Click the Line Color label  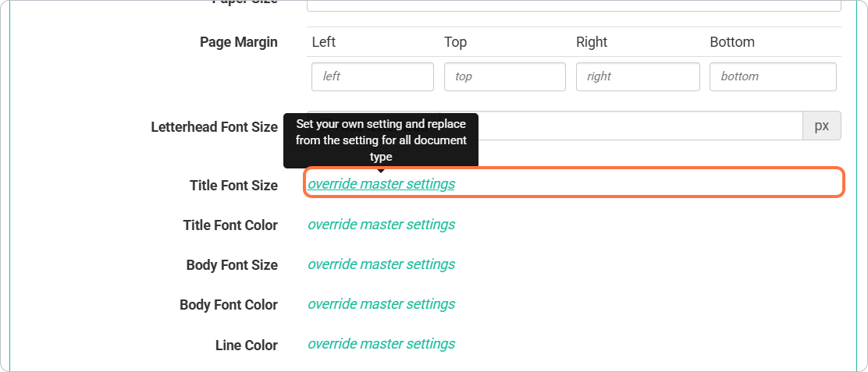coord(247,345)
